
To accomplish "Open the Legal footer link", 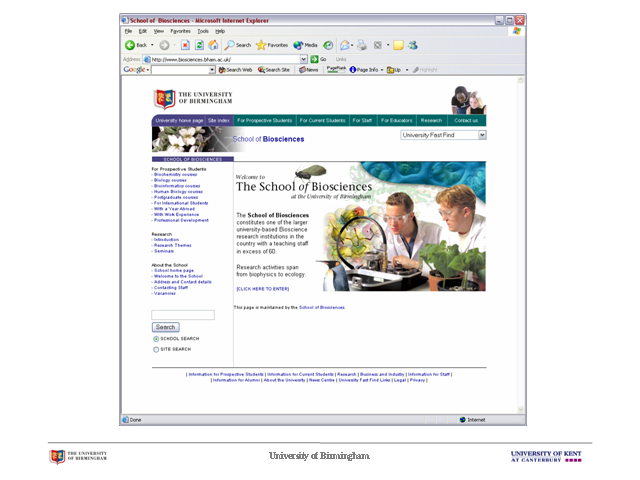I will [x=400, y=380].
